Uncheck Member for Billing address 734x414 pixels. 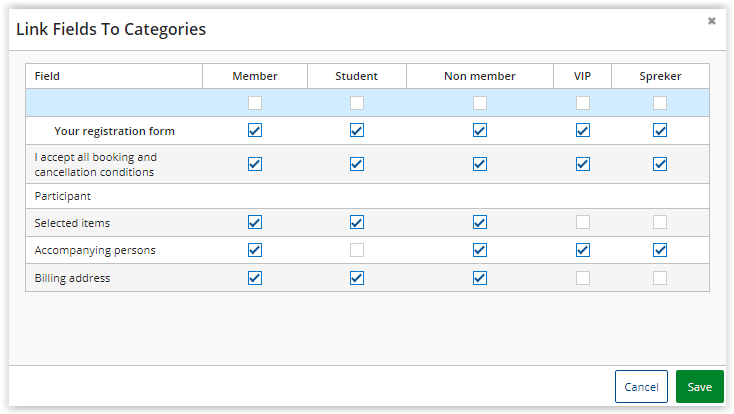tap(255, 278)
